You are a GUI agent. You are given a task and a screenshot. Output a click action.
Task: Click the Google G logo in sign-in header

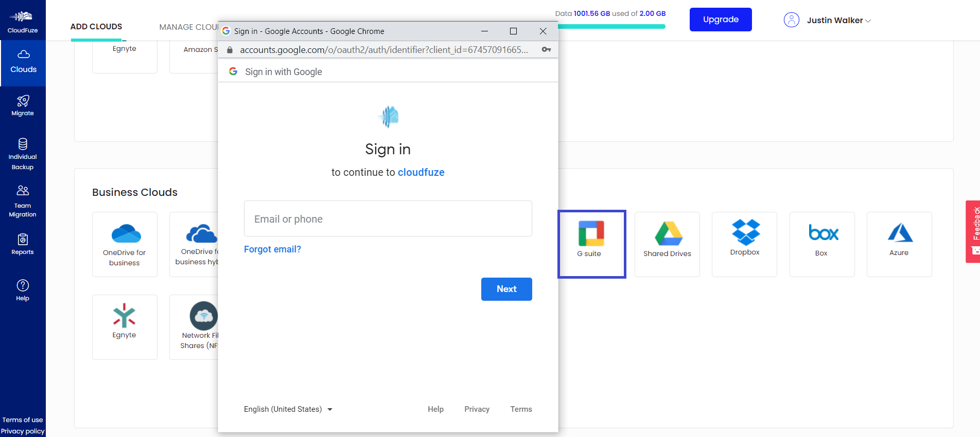233,71
